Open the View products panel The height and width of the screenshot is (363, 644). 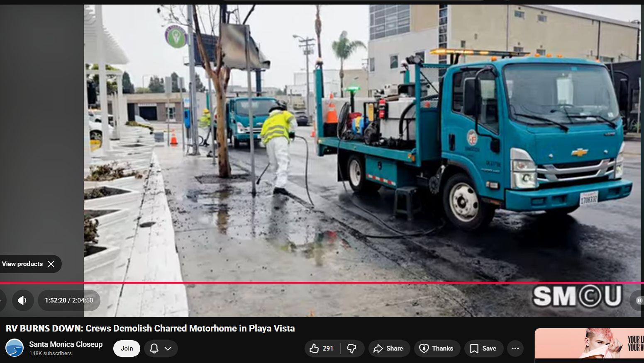click(22, 264)
